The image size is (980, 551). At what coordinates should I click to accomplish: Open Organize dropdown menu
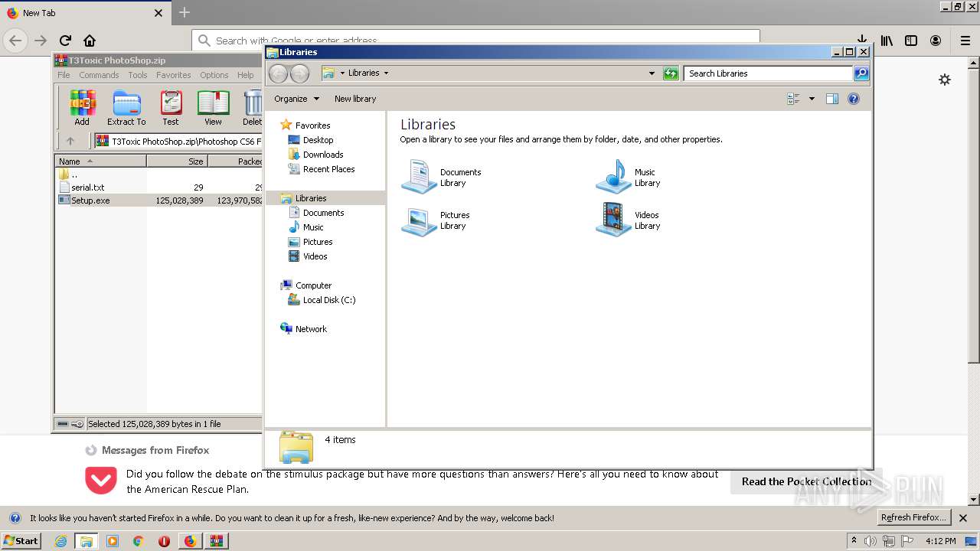pos(296,99)
